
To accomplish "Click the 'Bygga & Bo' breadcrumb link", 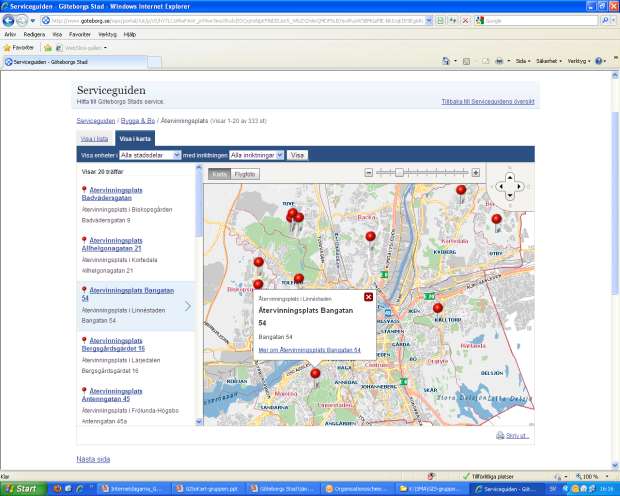I will pyautogui.click(x=138, y=121).
